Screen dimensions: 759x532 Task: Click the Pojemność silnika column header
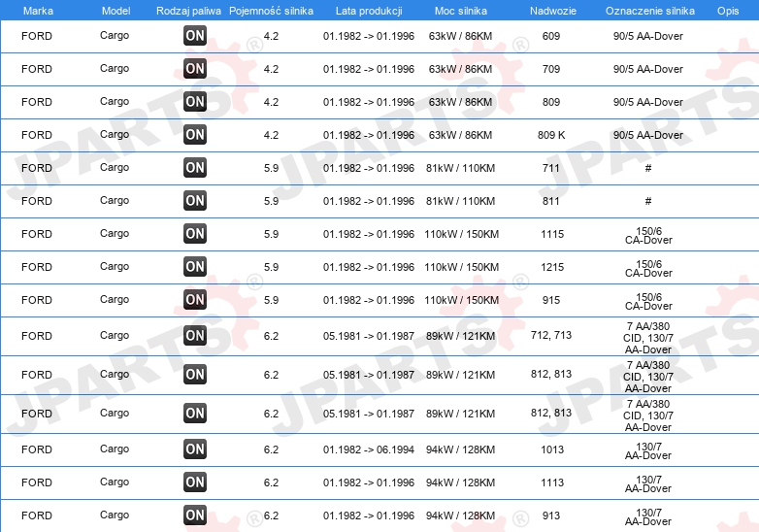tap(271, 11)
